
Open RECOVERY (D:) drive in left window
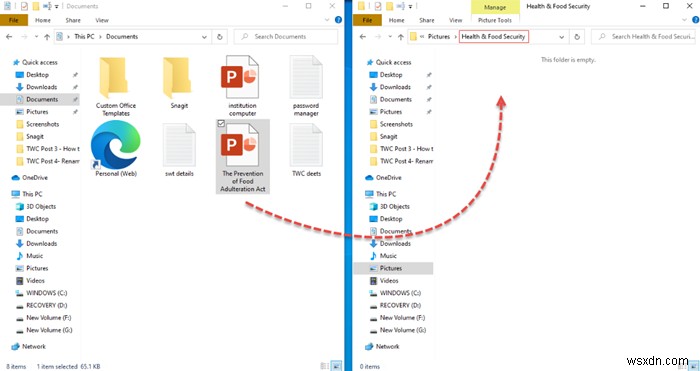[x=46, y=305]
